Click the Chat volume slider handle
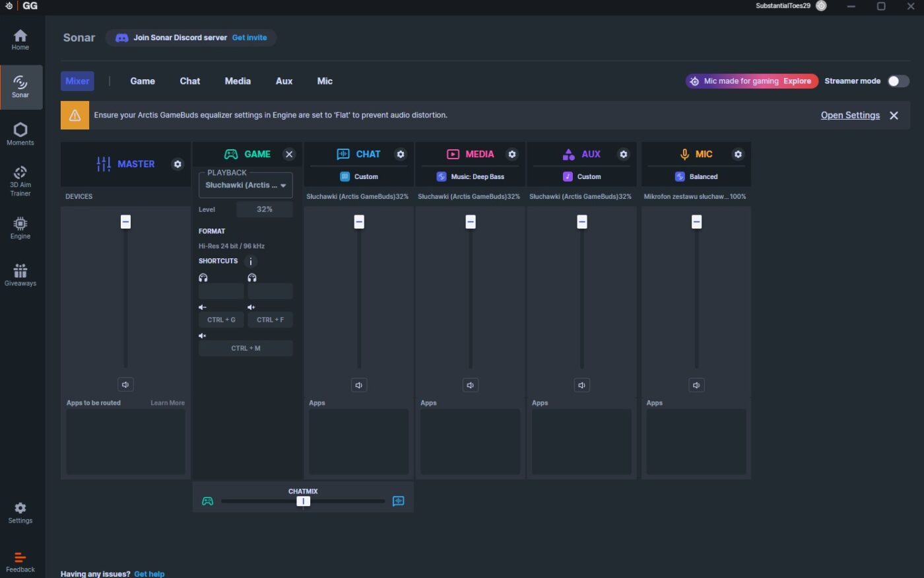The height and width of the screenshot is (578, 924). (x=359, y=222)
